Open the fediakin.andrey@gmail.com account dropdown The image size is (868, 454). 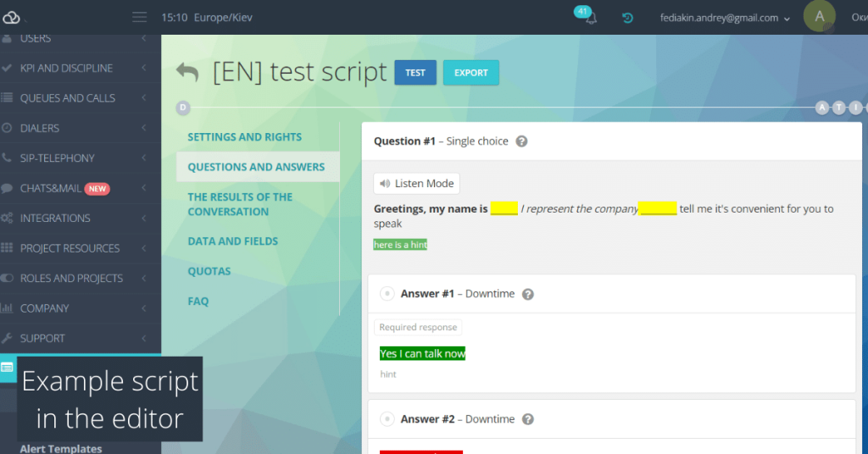[x=725, y=18]
